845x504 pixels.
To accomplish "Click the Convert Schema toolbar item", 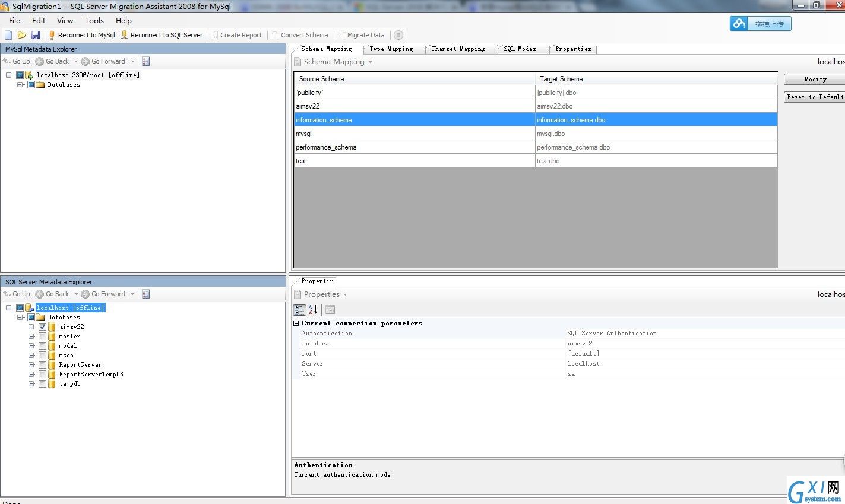I will tap(300, 35).
